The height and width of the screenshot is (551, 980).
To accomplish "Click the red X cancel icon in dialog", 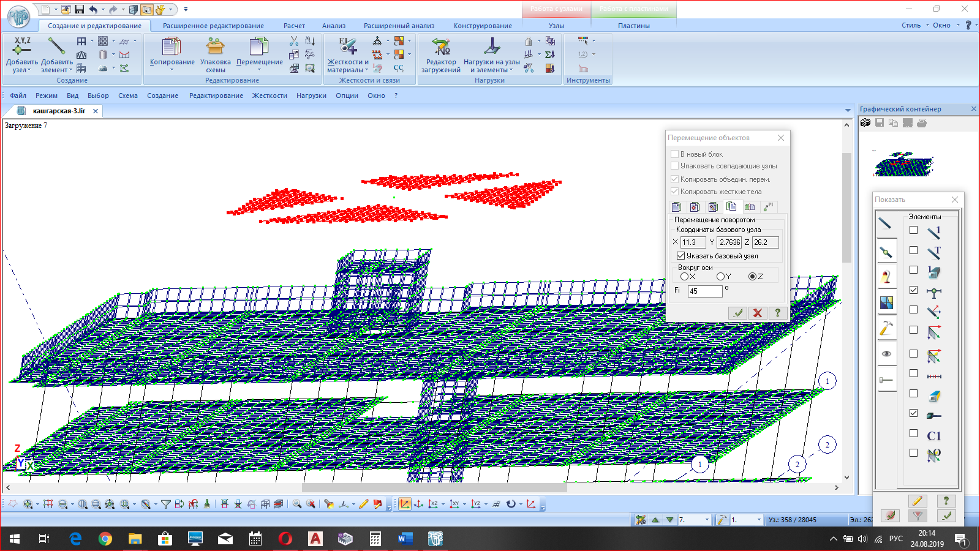I will click(758, 313).
